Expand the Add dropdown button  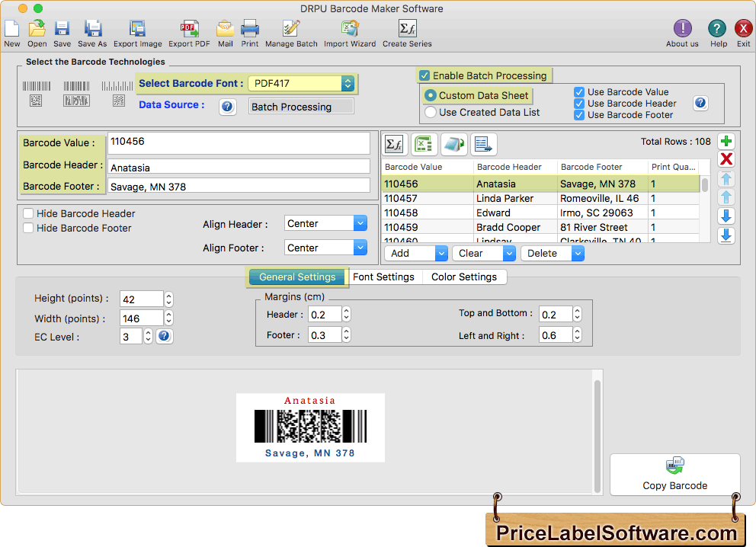pos(440,253)
